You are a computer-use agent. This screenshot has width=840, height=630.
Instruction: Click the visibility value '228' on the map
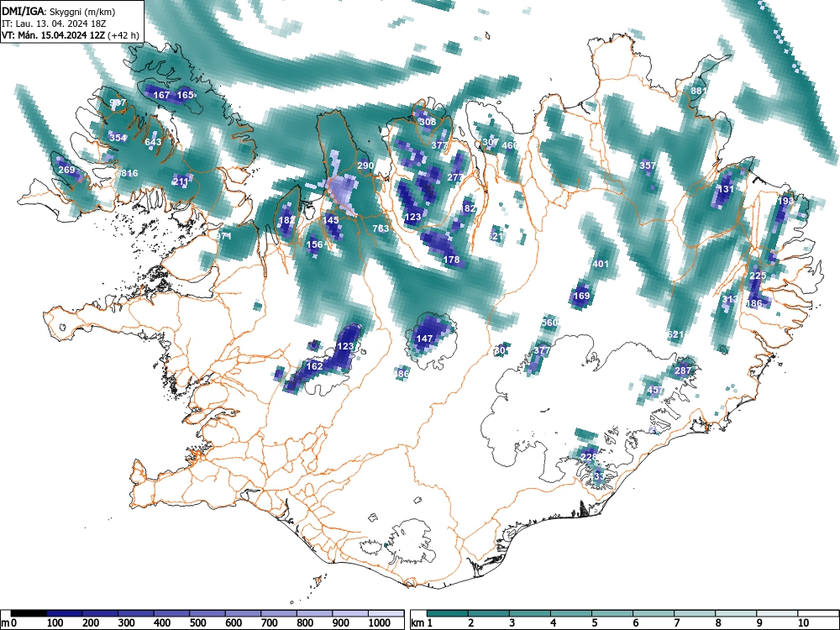(x=589, y=456)
